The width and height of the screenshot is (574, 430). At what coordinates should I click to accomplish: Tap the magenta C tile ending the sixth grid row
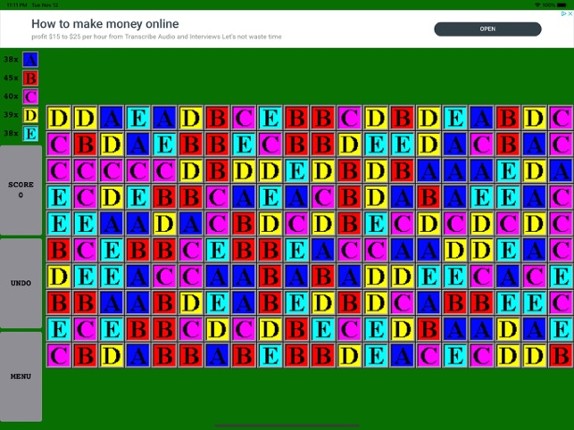pyautogui.click(x=561, y=250)
